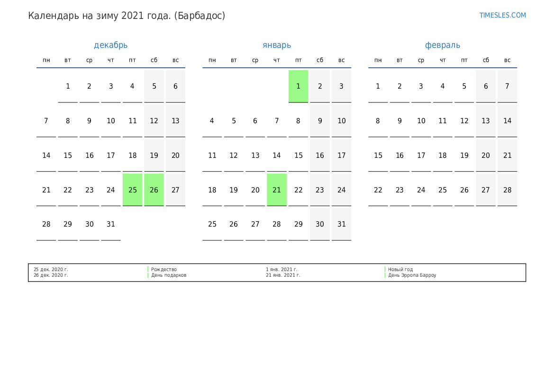Click December 1 date cell
Screen dimensions: 554x392
[68, 86]
